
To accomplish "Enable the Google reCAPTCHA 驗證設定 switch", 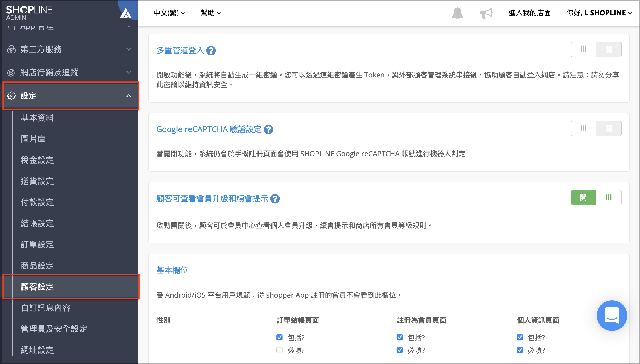I will 596,129.
